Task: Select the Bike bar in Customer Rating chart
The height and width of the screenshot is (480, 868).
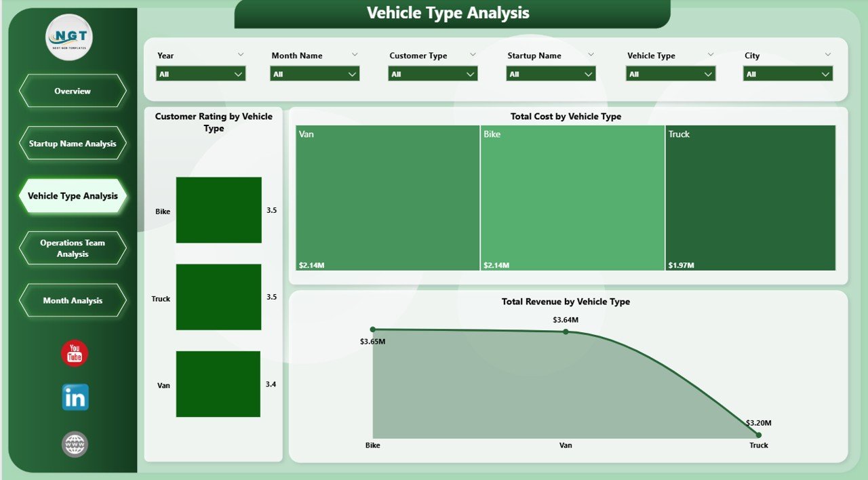Action: click(218, 209)
